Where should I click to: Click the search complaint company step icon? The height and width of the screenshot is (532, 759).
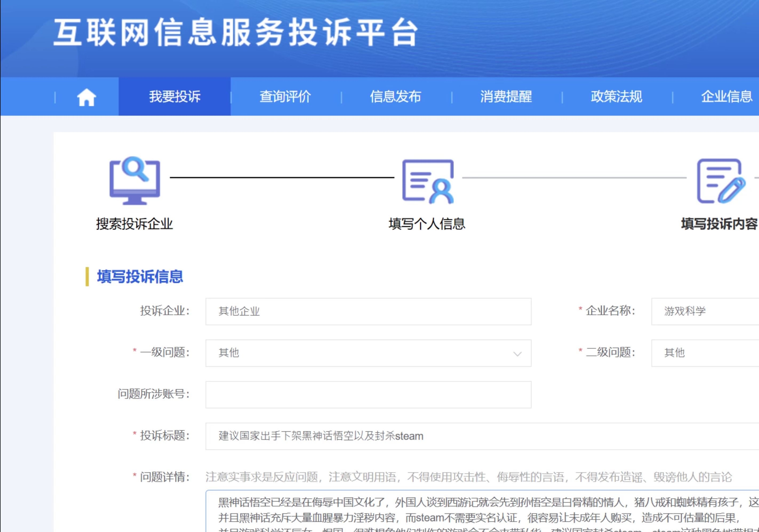click(x=135, y=180)
